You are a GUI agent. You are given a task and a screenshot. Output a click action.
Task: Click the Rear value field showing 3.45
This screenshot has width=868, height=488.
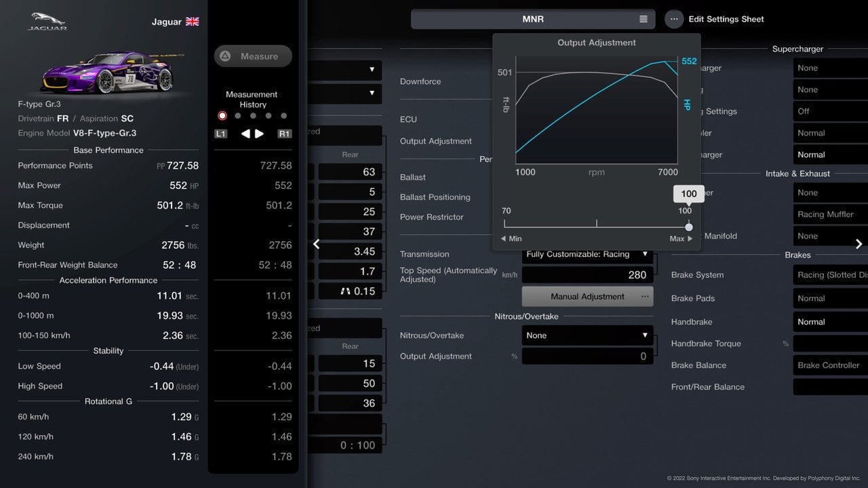[x=350, y=251]
